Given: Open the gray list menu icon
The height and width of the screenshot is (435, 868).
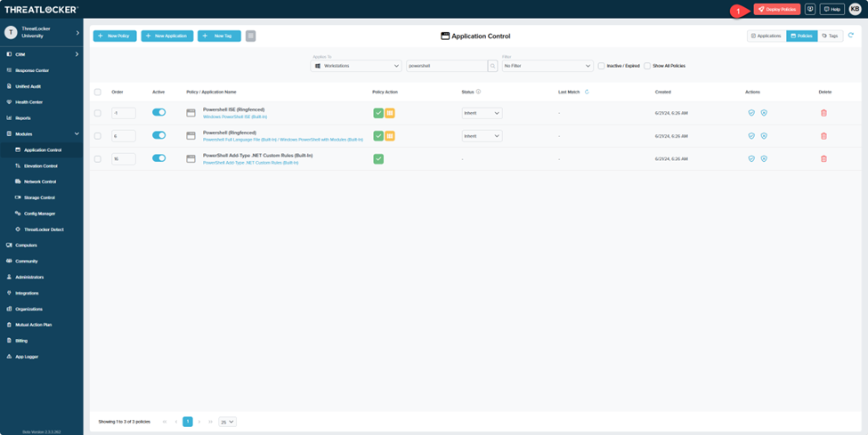Looking at the screenshot, I should click(251, 36).
